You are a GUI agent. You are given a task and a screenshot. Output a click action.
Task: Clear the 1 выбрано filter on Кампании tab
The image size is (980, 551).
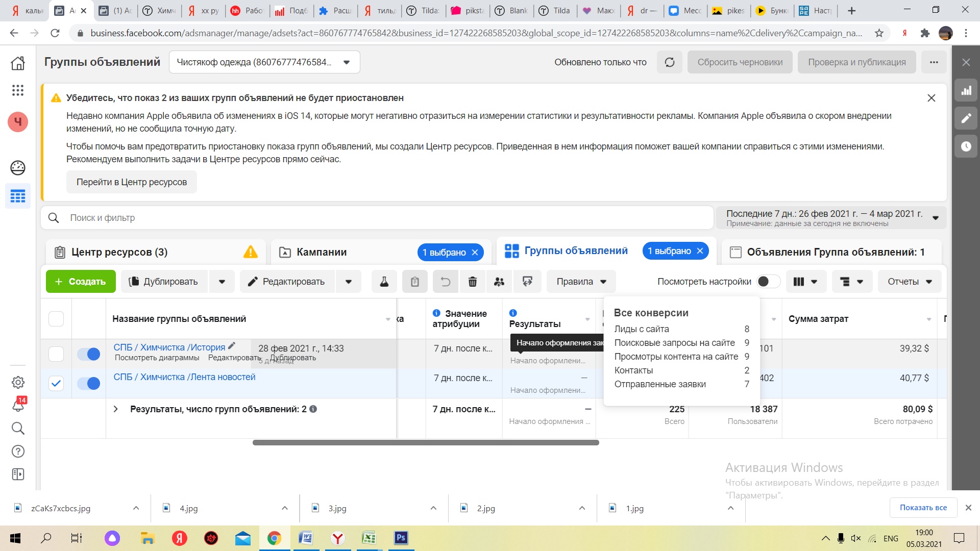coord(475,253)
